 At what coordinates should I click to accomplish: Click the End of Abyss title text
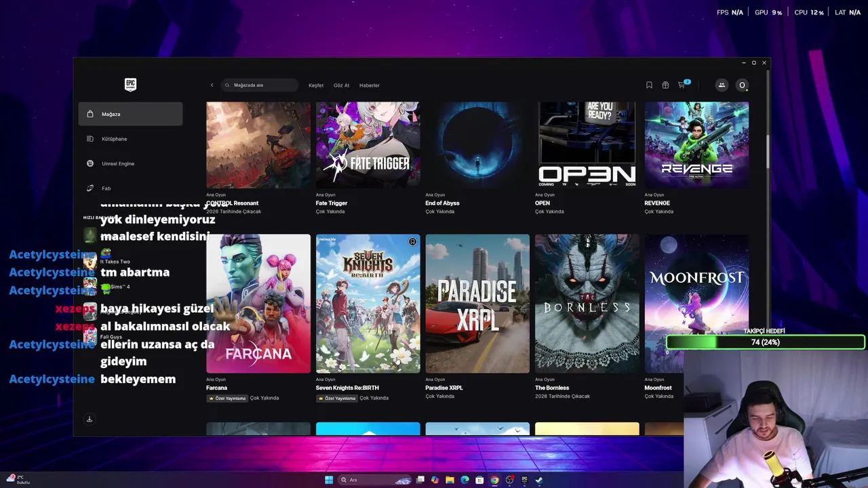point(442,203)
